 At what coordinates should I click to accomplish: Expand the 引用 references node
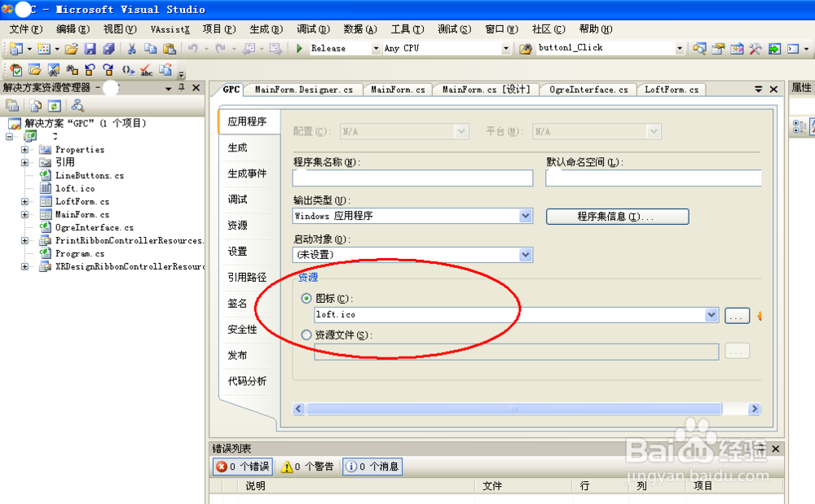pyautogui.click(x=24, y=163)
